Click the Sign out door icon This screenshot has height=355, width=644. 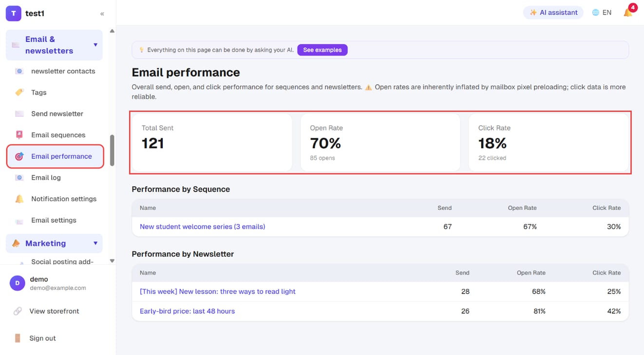click(x=18, y=338)
